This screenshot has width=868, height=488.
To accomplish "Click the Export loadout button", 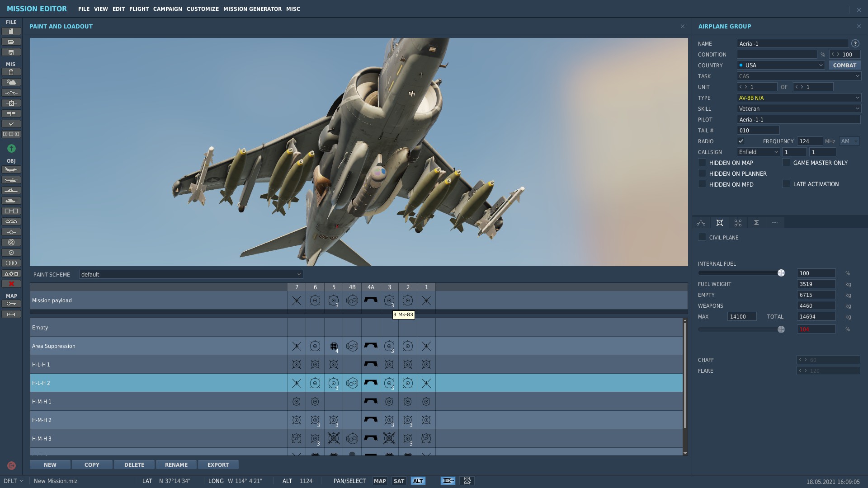I will pyautogui.click(x=218, y=465).
